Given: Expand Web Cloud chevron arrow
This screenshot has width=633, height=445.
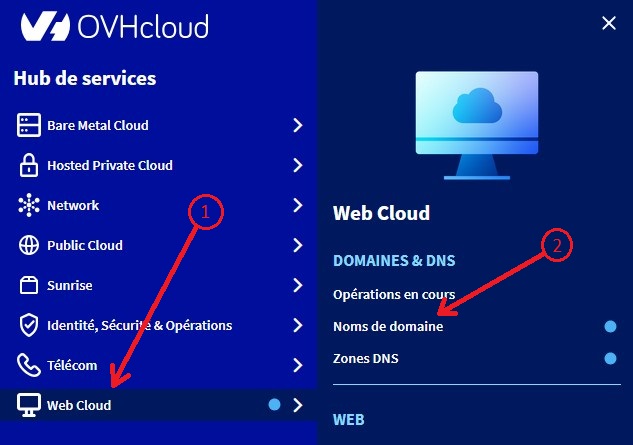Looking at the screenshot, I should coord(298,405).
